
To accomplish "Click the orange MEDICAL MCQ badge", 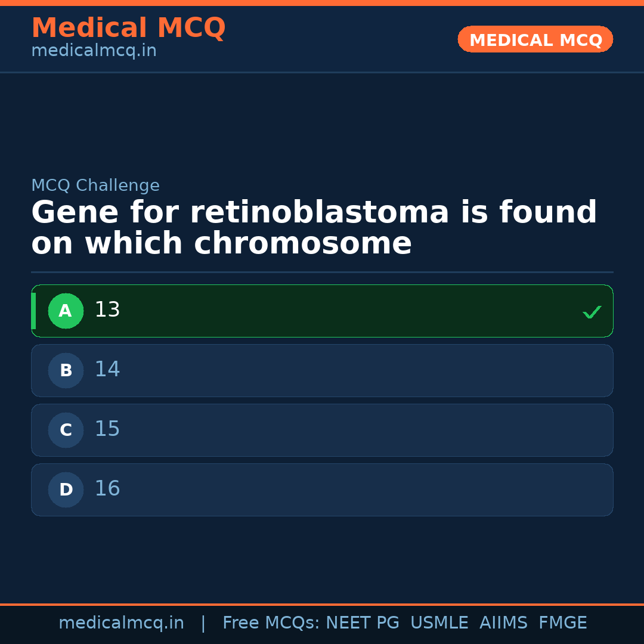I will 535,39.
